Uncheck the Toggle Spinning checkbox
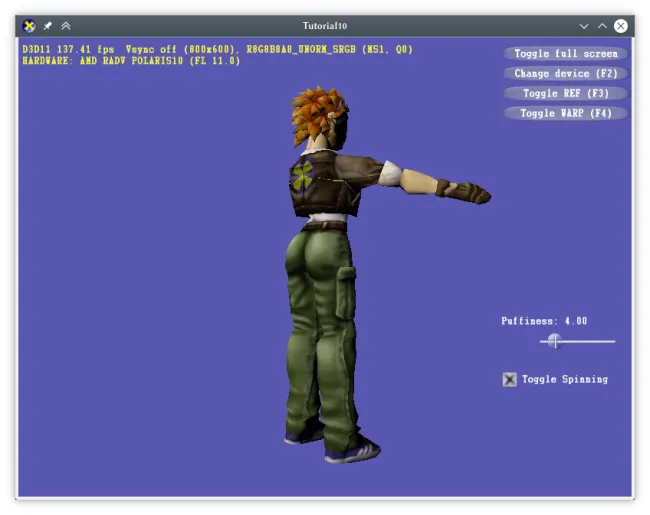 [x=509, y=379]
